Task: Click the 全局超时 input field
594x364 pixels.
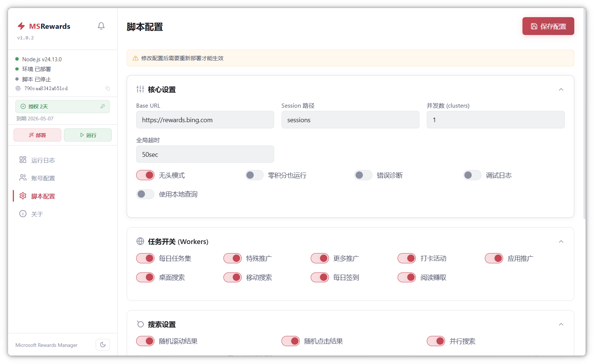Action: pyautogui.click(x=205, y=154)
